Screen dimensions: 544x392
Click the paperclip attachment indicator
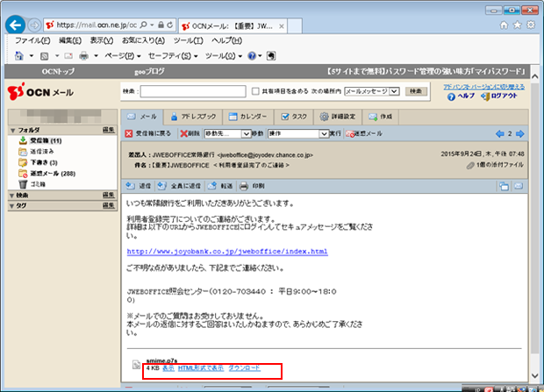pyautogui.click(x=470, y=166)
